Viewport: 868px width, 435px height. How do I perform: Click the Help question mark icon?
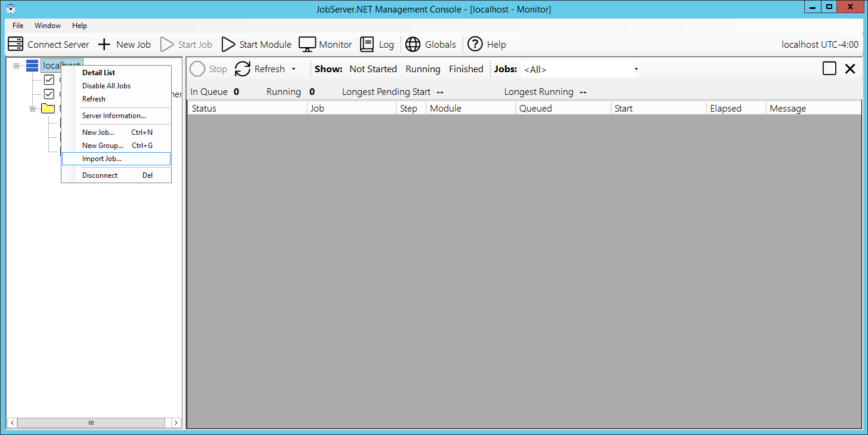pyautogui.click(x=475, y=44)
